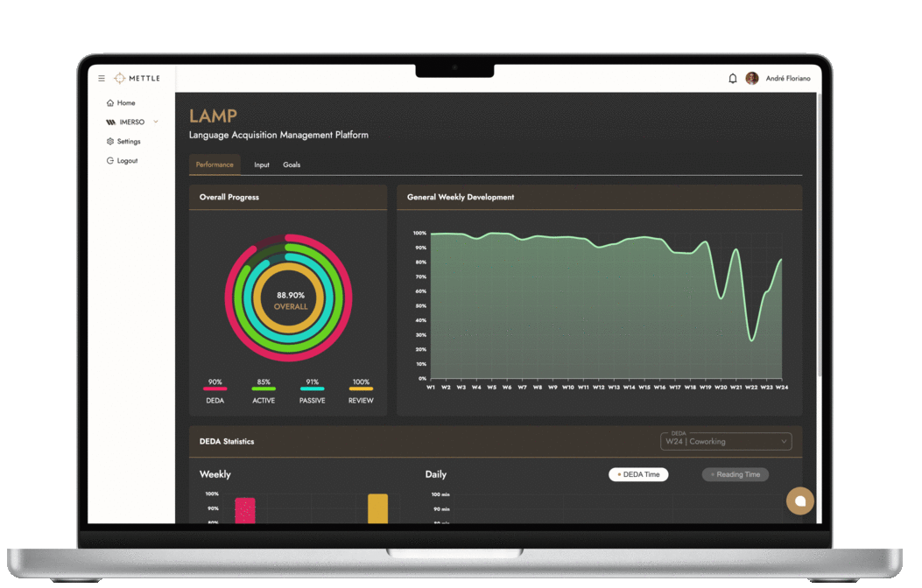
Task: Click the IMERSO sidebar icon
Action: point(110,122)
